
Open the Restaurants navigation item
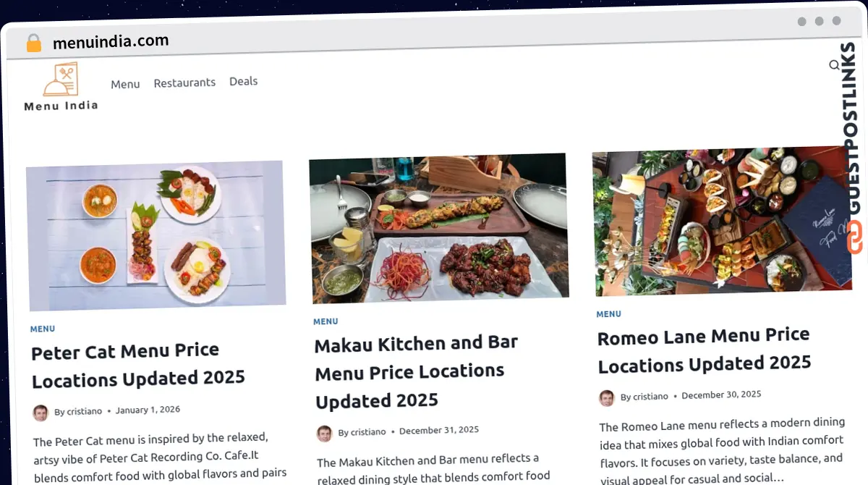click(x=184, y=83)
